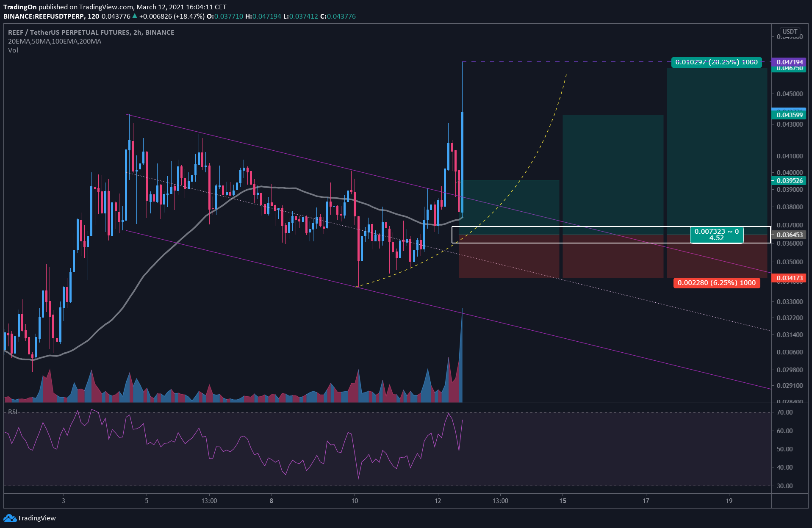This screenshot has height=528, width=812.
Task: Click the 0.035000 price axis value
Action: click(790, 262)
